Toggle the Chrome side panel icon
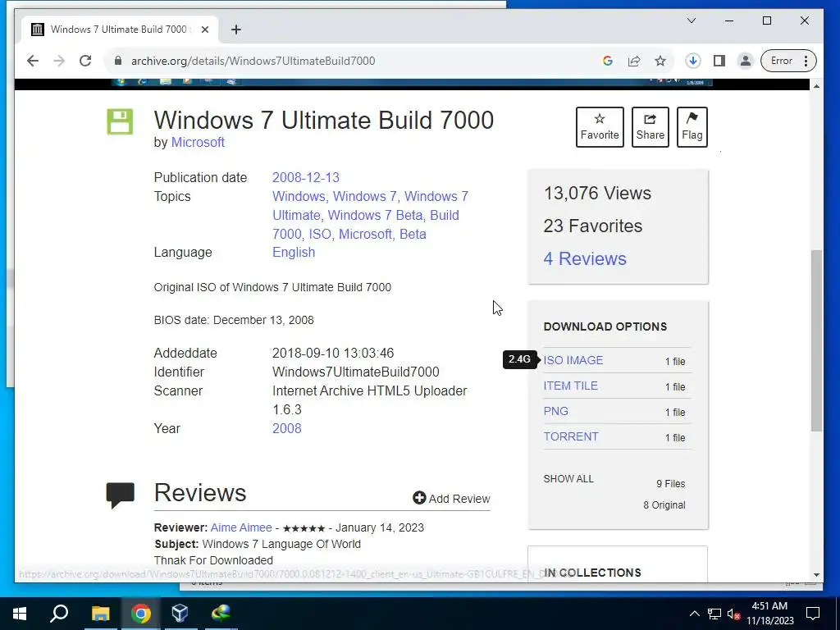 pos(719,61)
